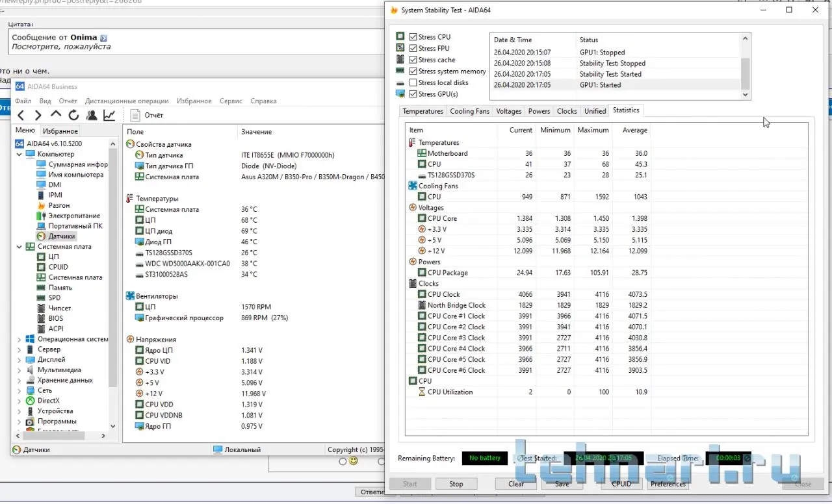The height and width of the screenshot is (504, 832).
Task: Open the graph chart icon in toolbar
Action: click(x=109, y=115)
